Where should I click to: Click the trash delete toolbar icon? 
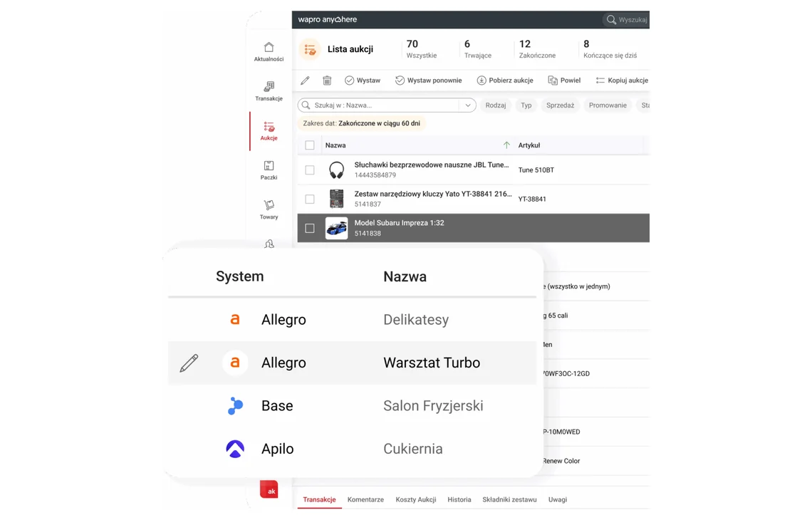click(327, 80)
